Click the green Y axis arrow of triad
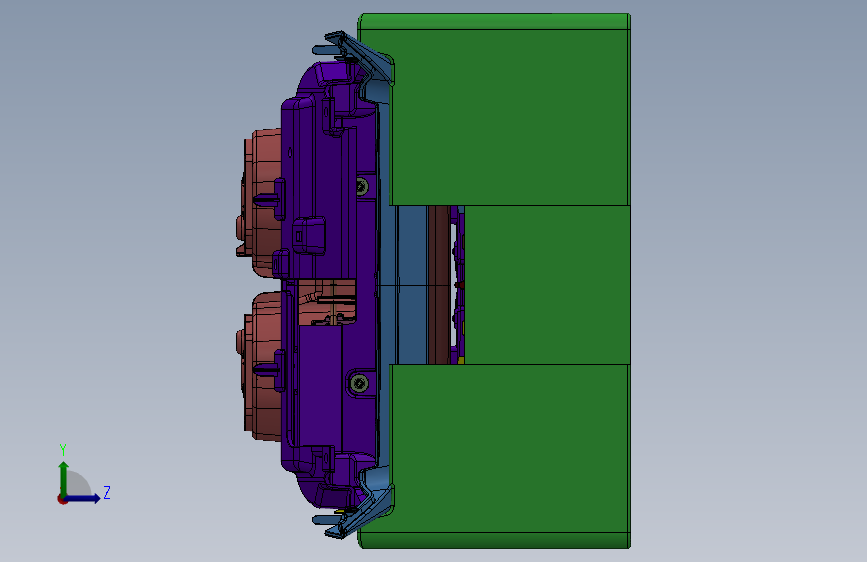The width and height of the screenshot is (867, 562). pyautogui.click(x=64, y=478)
